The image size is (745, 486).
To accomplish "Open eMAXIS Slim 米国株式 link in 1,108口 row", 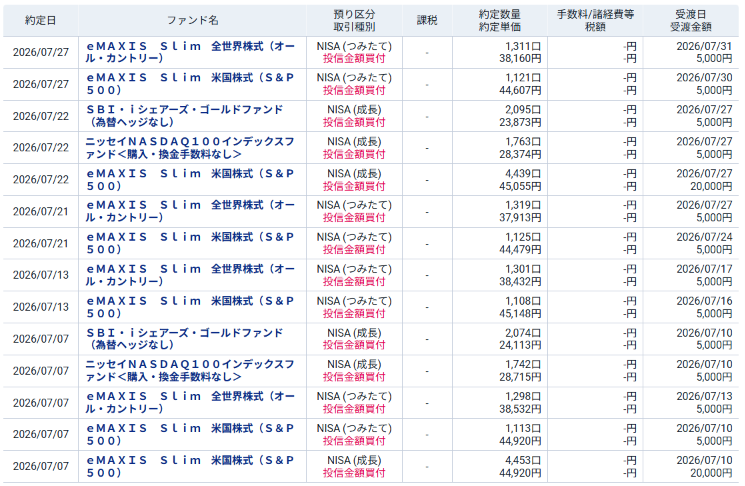I will [x=190, y=307].
